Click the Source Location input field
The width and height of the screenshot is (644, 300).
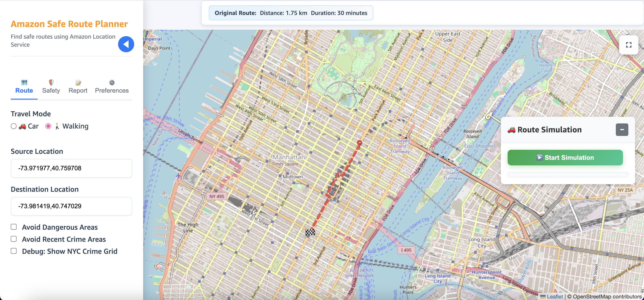click(x=72, y=168)
